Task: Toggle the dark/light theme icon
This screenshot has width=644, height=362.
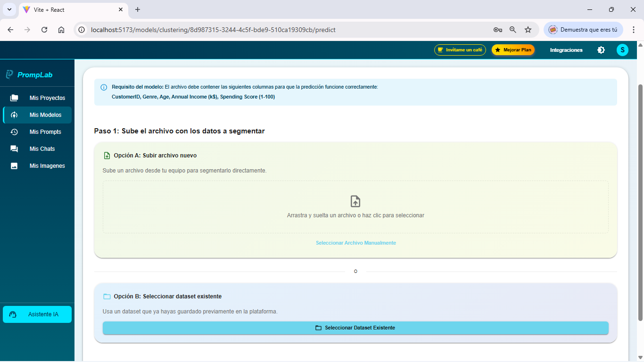Action: [x=601, y=50]
